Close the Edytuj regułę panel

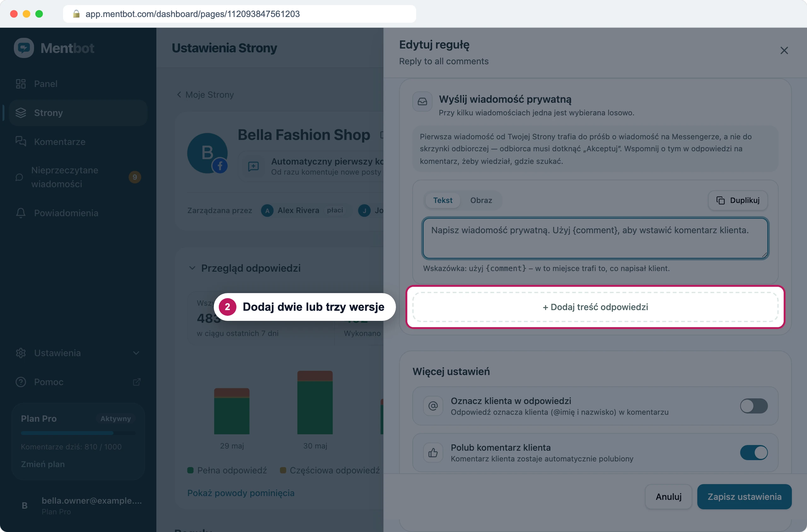pos(784,50)
